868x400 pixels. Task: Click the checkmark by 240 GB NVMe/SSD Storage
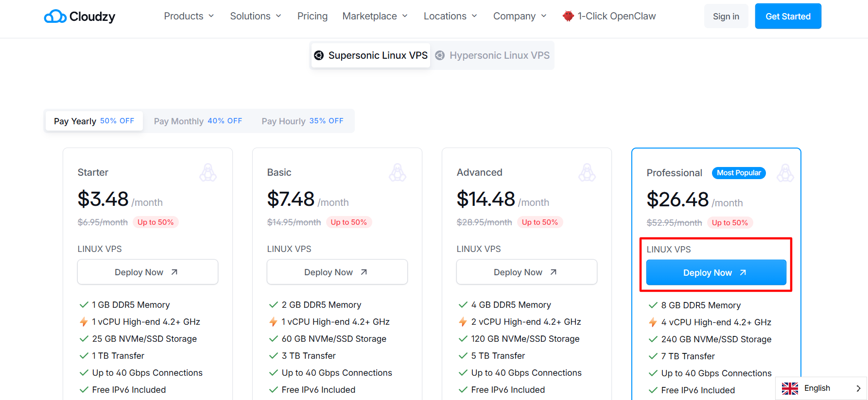point(653,339)
